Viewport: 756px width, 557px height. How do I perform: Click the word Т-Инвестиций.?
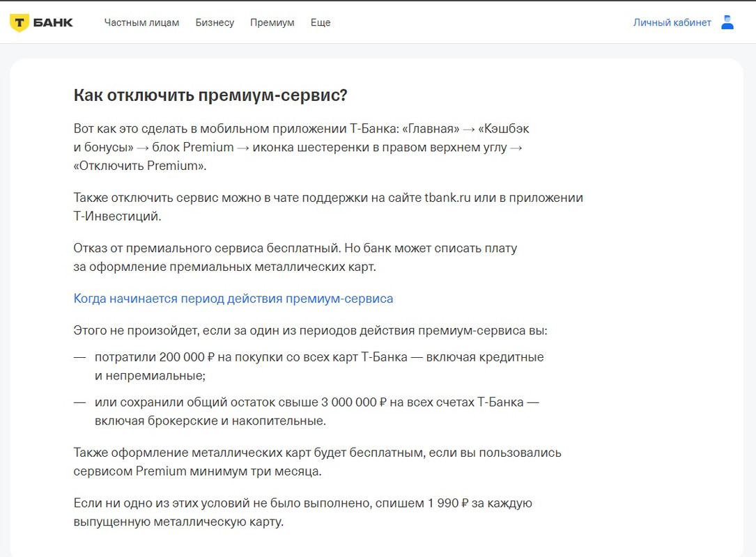(117, 217)
